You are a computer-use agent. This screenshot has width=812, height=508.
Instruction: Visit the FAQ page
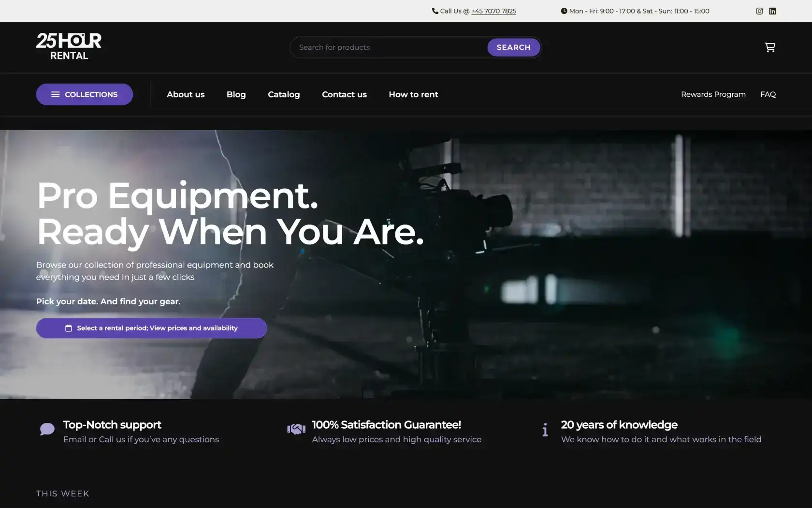[768, 94]
